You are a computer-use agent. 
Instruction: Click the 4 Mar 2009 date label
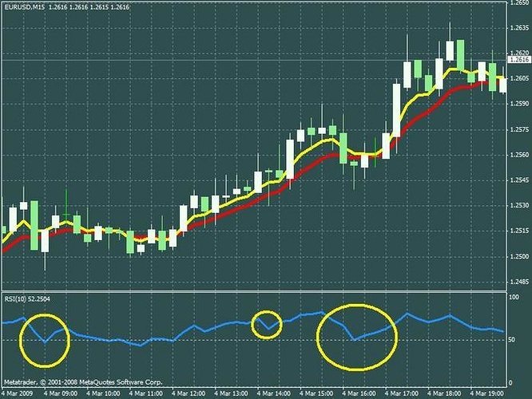click(x=17, y=393)
